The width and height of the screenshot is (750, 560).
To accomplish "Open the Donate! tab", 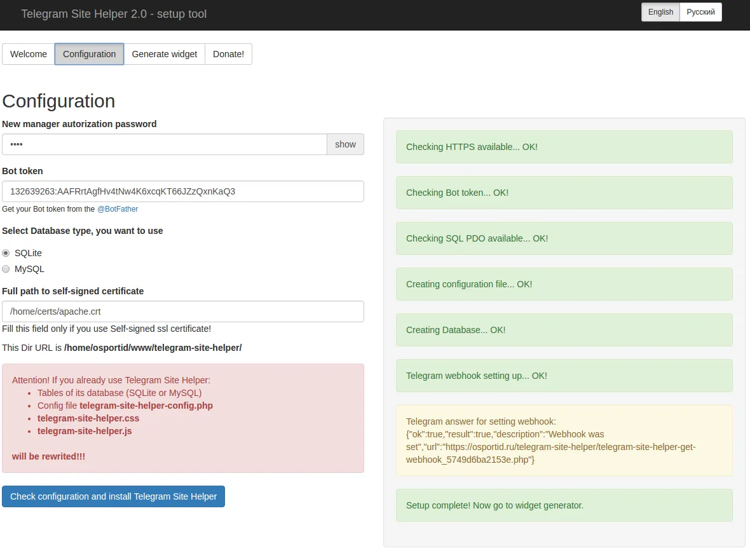I will pos(228,54).
